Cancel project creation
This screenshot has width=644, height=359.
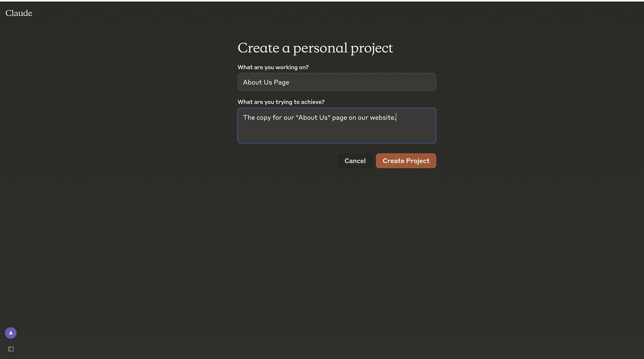click(355, 161)
